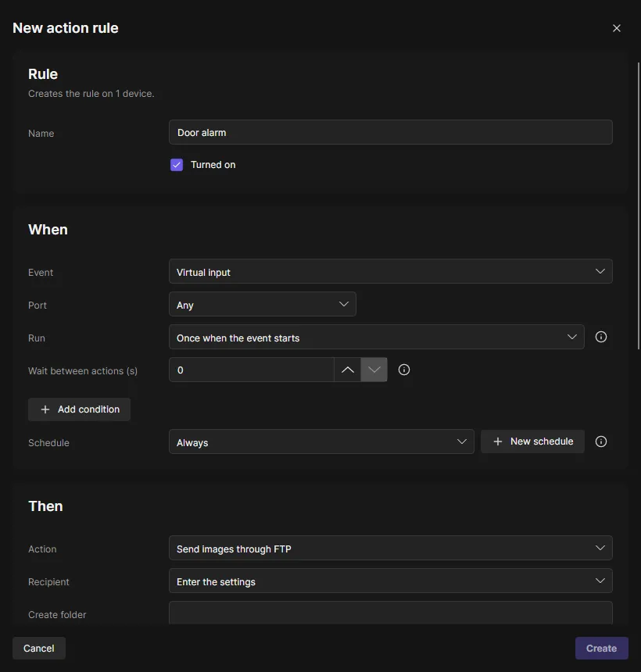
Task: Click the Create button
Action: click(x=602, y=649)
